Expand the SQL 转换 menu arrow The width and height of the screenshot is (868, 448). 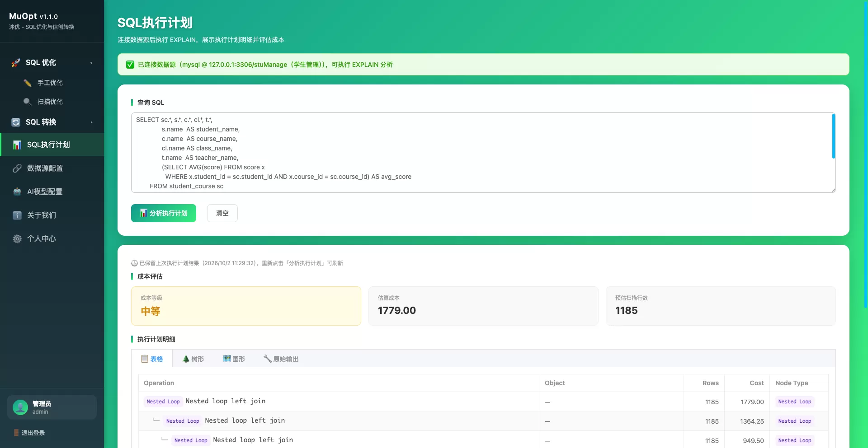point(91,122)
